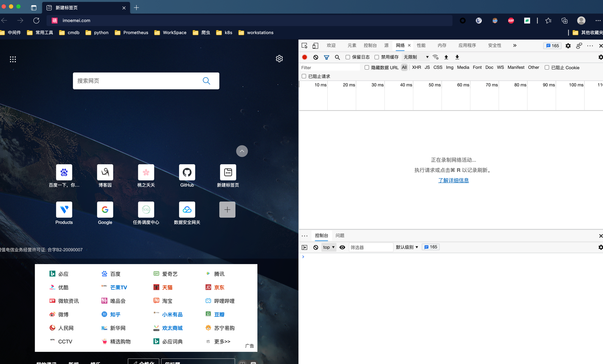Check 隐藏数据 URL option
603x364 pixels.
click(x=367, y=67)
